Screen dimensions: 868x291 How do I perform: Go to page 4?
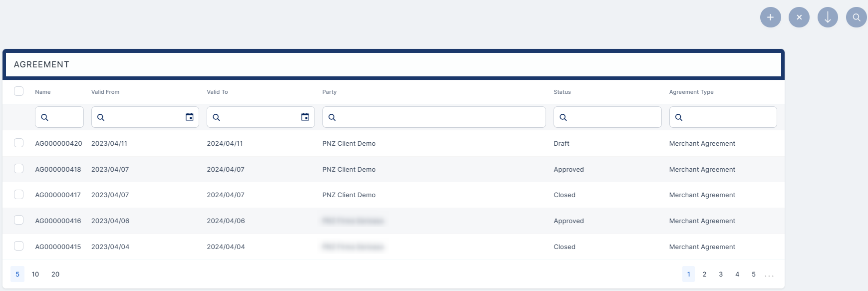737,274
